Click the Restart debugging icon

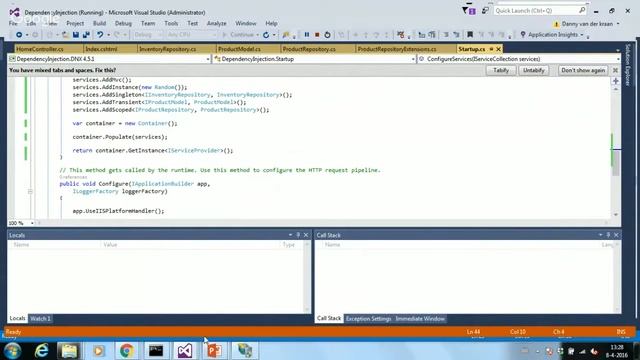coord(327,35)
